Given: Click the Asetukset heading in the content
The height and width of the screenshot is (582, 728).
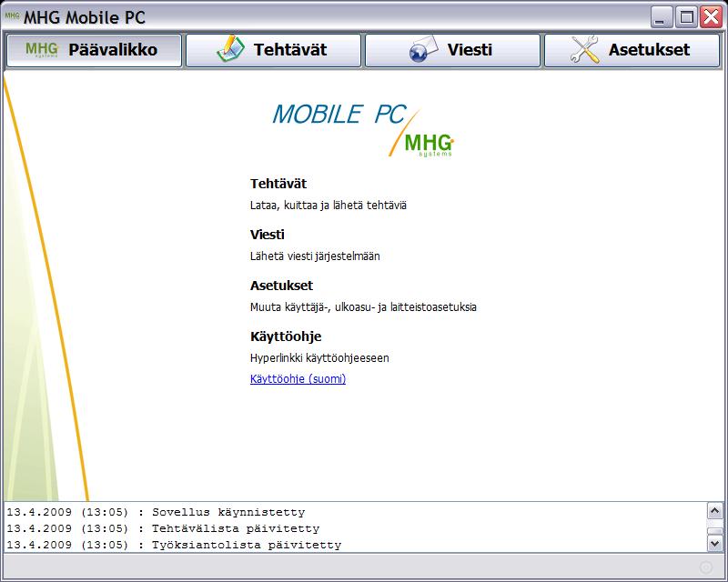Looking at the screenshot, I should coord(281,286).
